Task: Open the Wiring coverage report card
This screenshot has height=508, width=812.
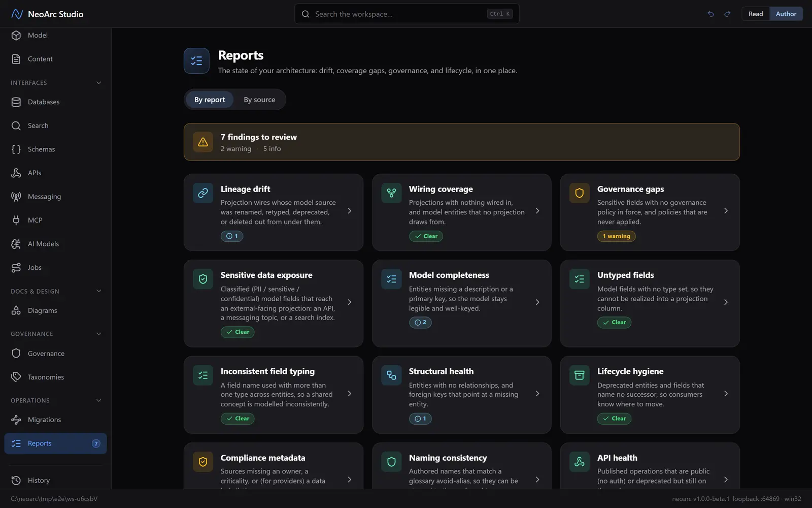Action: pyautogui.click(x=461, y=212)
